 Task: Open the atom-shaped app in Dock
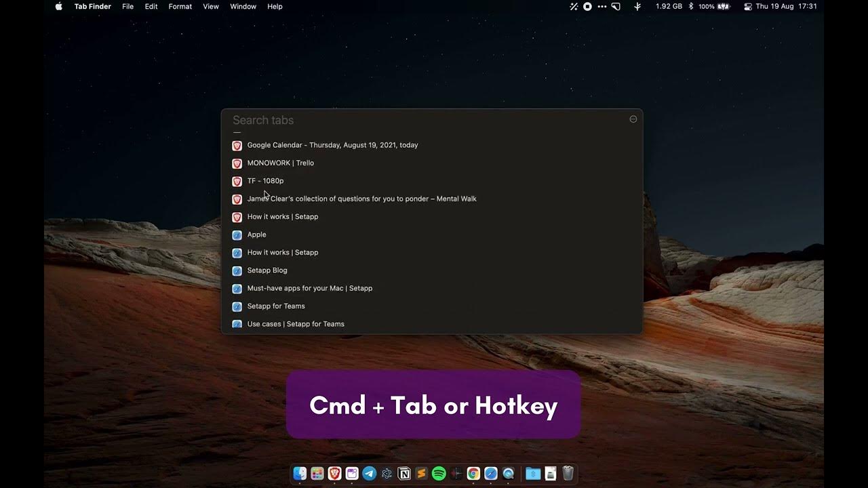(x=387, y=474)
